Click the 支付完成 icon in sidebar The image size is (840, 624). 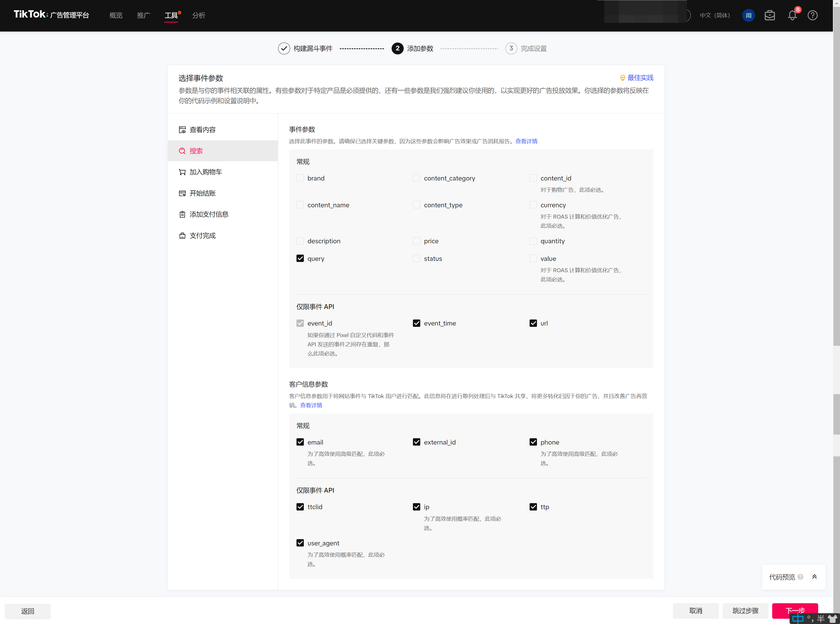[x=182, y=236]
